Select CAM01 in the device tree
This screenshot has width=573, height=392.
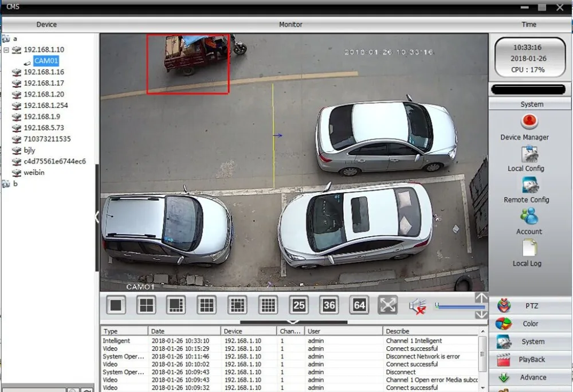click(x=46, y=61)
